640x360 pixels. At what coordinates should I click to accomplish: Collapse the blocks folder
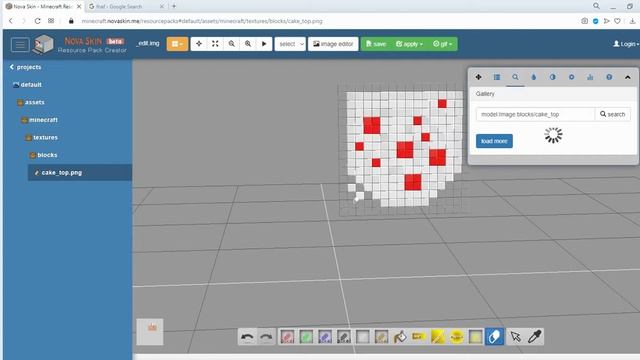[43, 155]
